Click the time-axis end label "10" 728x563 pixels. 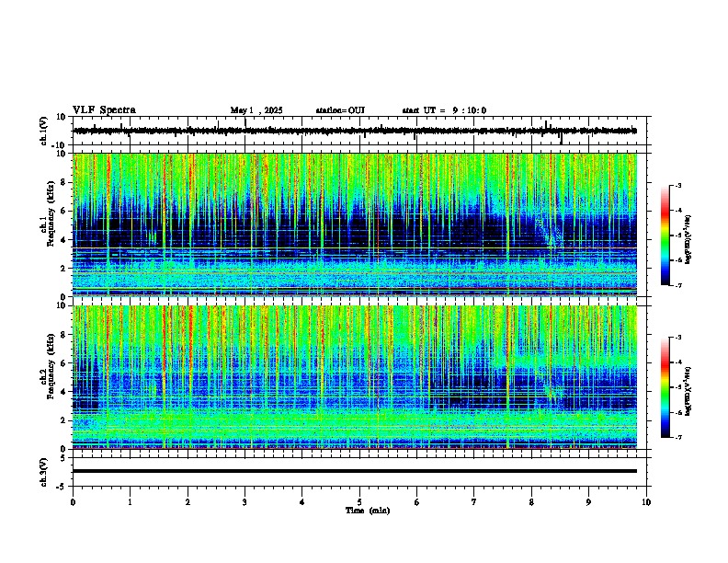point(646,502)
